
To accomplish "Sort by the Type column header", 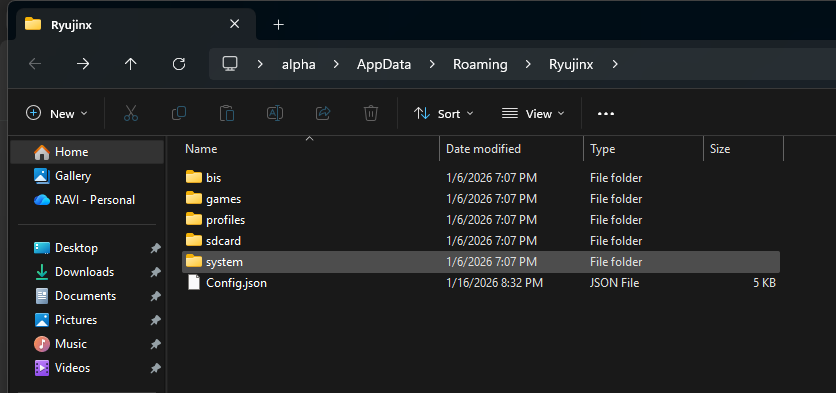I will tap(644, 149).
